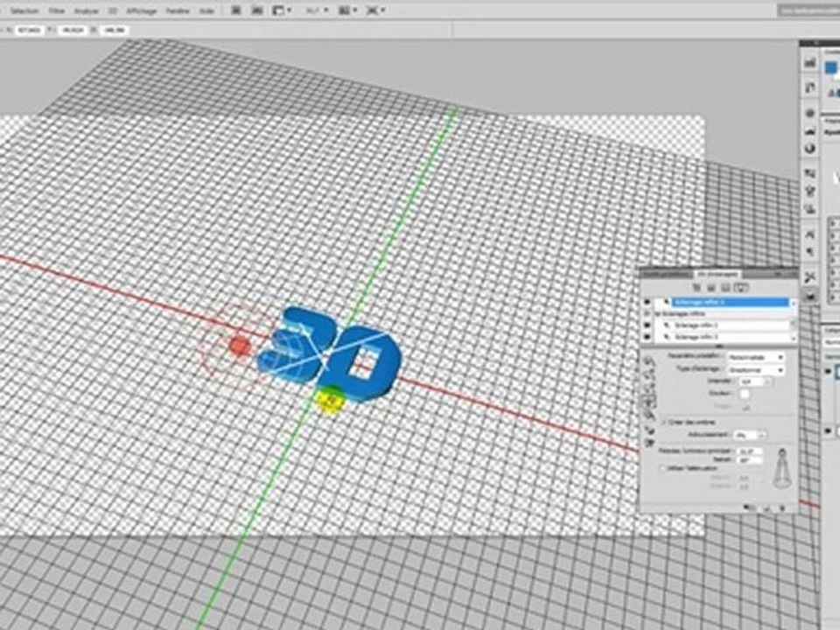Image resolution: width=840 pixels, height=630 pixels.
Task: Open the arrange documents dropdown
Action: (347, 10)
